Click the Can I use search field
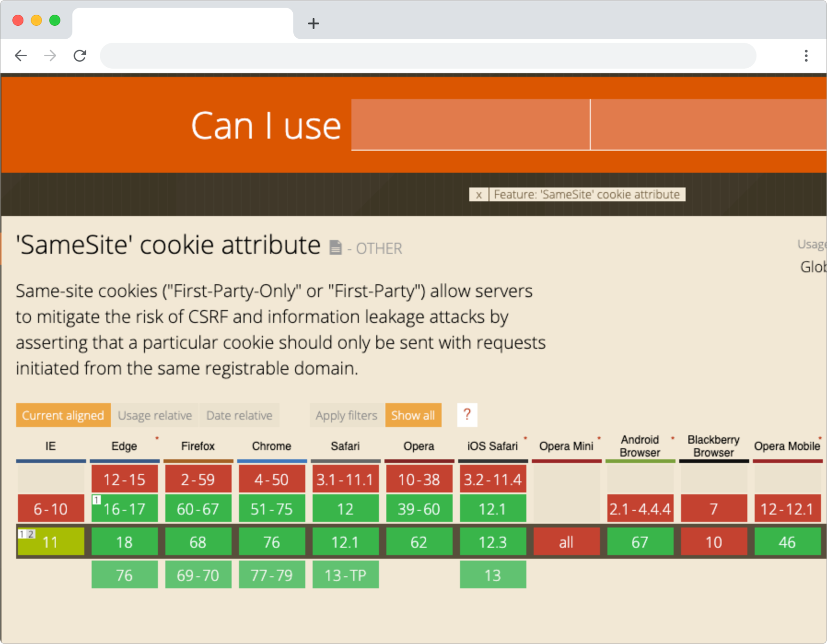This screenshot has width=827, height=644. point(470,125)
